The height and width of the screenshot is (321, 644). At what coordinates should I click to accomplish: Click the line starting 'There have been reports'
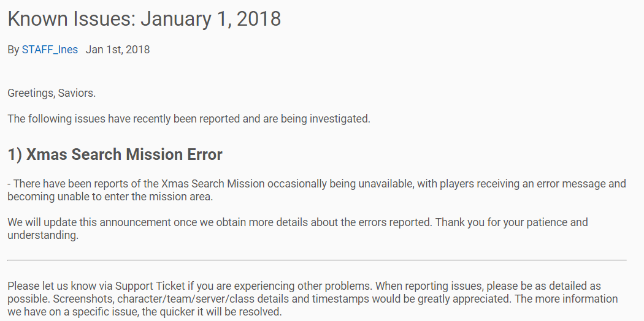[x=316, y=184]
